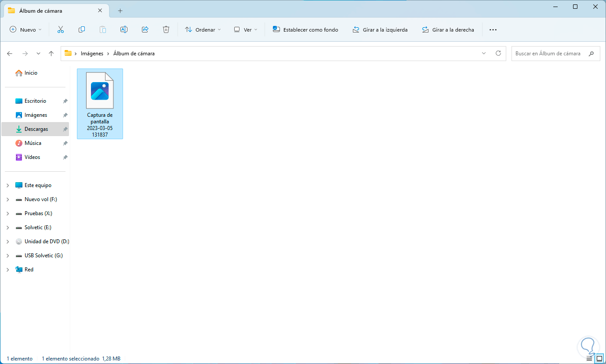Click Álbum de cámara breadcrumb segment
The width and height of the screenshot is (606, 364).
tap(134, 54)
